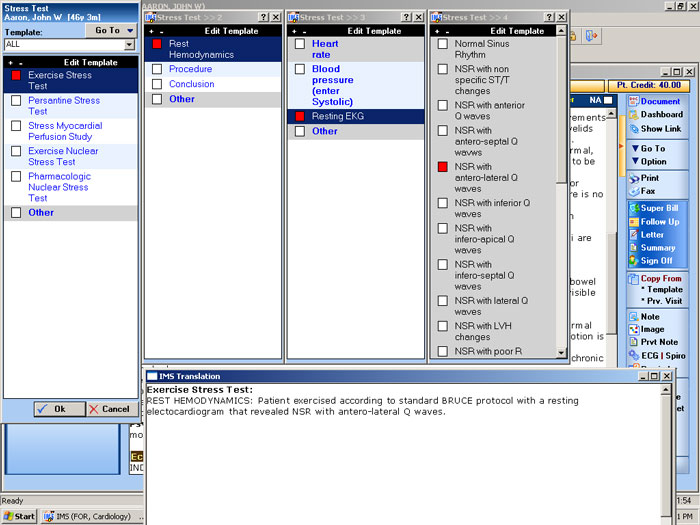Click the Summary page icon
The height and width of the screenshot is (525, 700).
click(633, 248)
